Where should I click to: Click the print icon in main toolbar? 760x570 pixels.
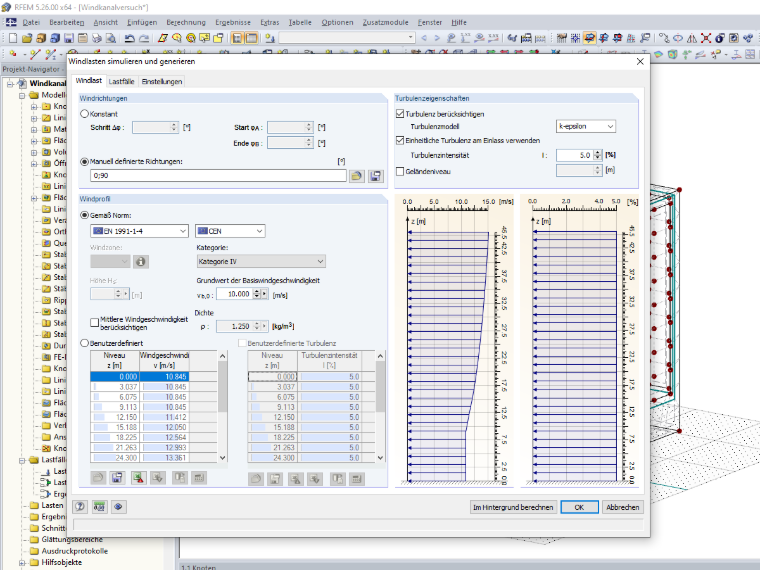pos(97,38)
